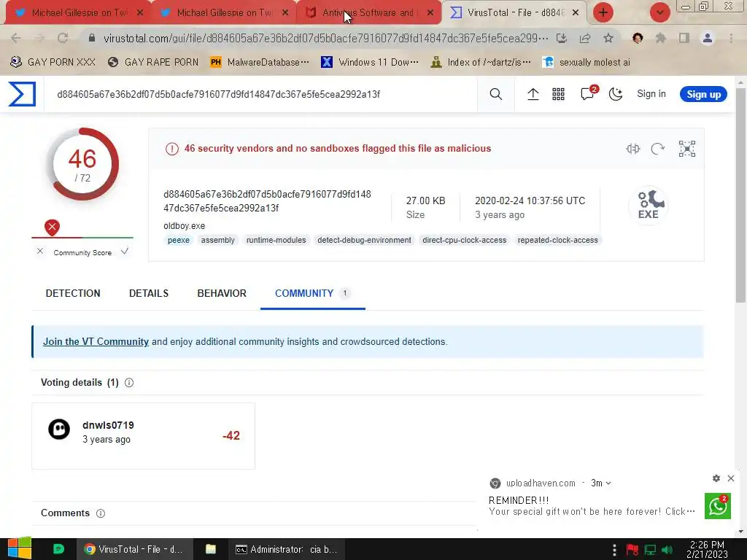This screenshot has height=560, width=747.
Task: Expand the uploadhaven.com notification chevron
Action: pyautogui.click(x=608, y=483)
